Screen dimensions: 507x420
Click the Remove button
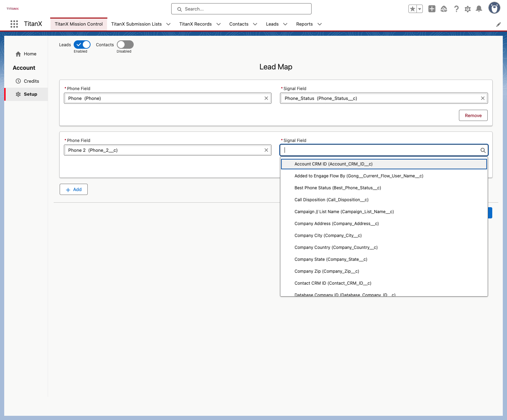[473, 115]
